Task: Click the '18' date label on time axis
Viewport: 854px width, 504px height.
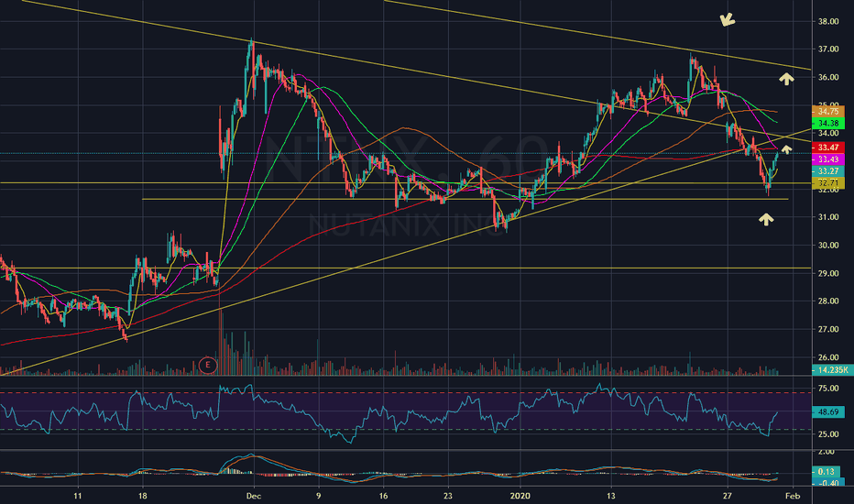Action: [x=143, y=496]
